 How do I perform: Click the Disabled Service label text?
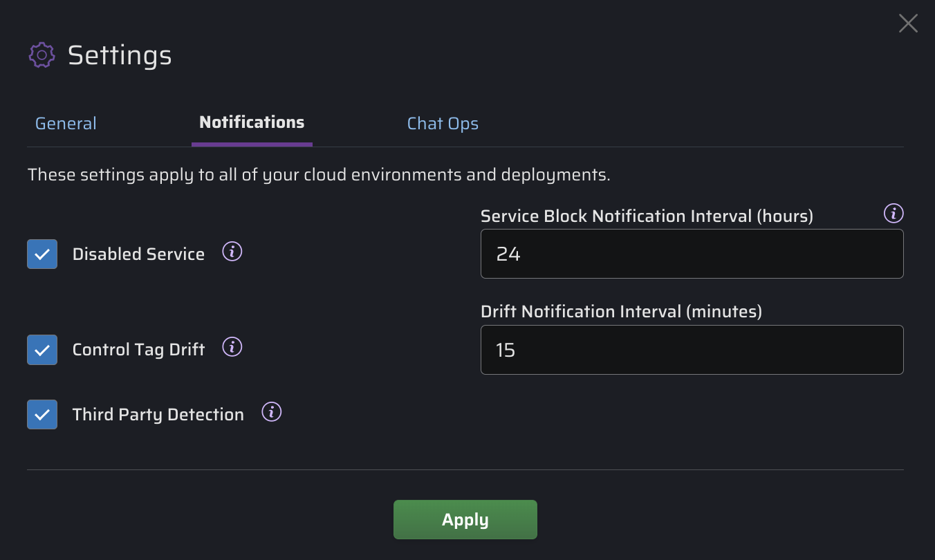pos(138,254)
